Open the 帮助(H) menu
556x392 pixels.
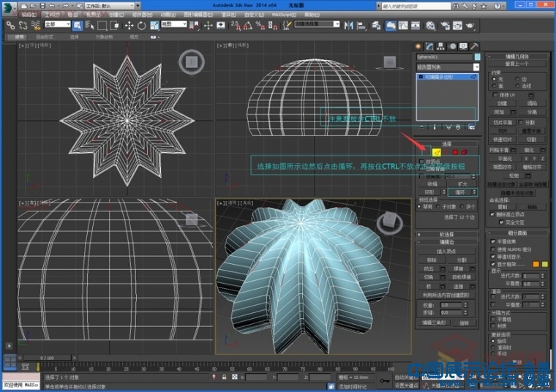coord(312,15)
